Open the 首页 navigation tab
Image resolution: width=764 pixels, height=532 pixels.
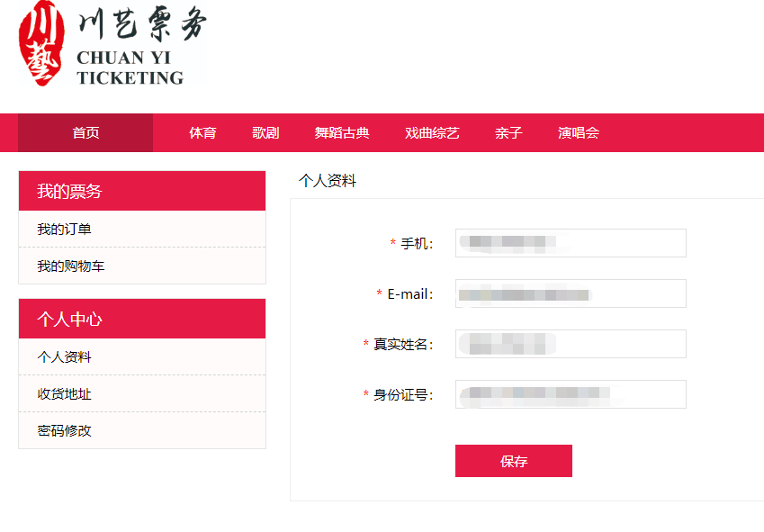pyautogui.click(x=85, y=132)
